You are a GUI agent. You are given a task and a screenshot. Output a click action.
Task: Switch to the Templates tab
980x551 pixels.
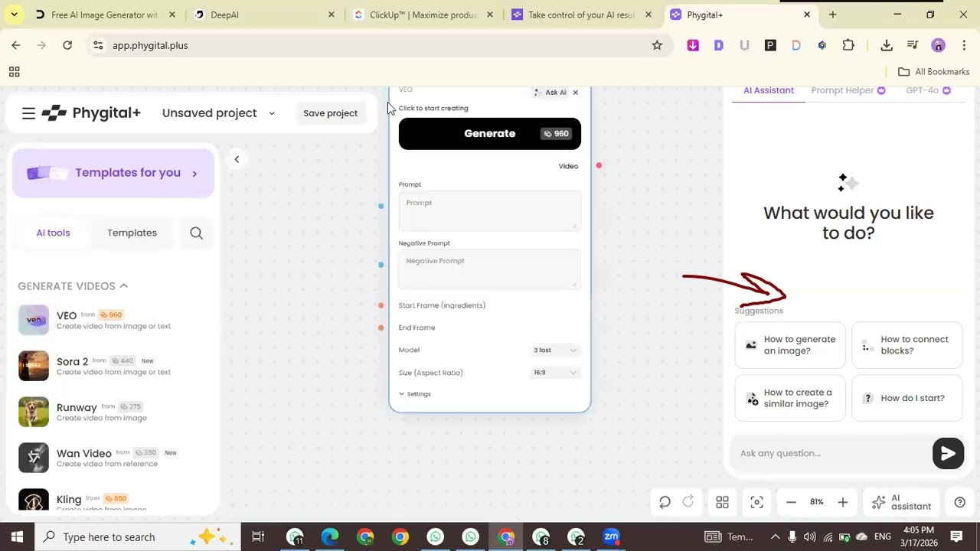(x=132, y=233)
